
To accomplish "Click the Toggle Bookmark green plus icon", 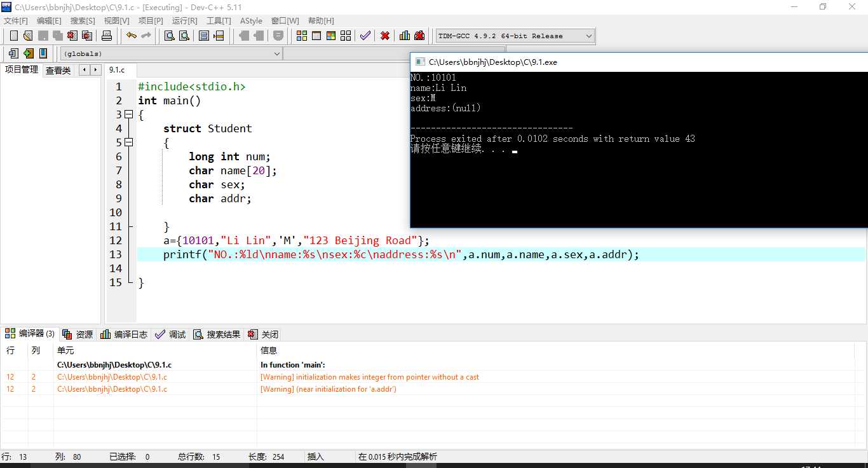I will 28,53.
